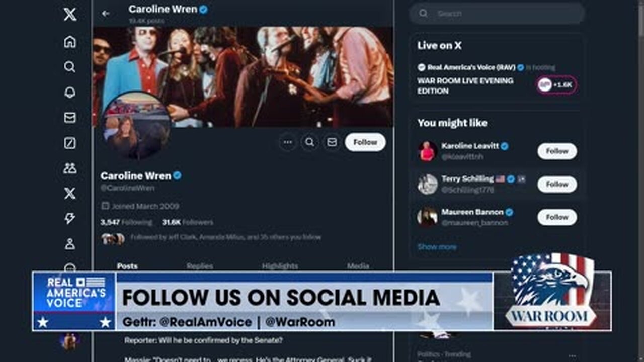Open Karoline Leavitt's profile name
This screenshot has height=362, width=644.
tap(470, 146)
